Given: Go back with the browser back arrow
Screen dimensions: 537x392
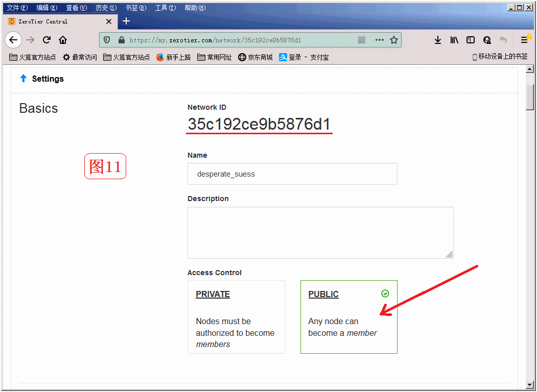Looking at the screenshot, I should 13,40.
